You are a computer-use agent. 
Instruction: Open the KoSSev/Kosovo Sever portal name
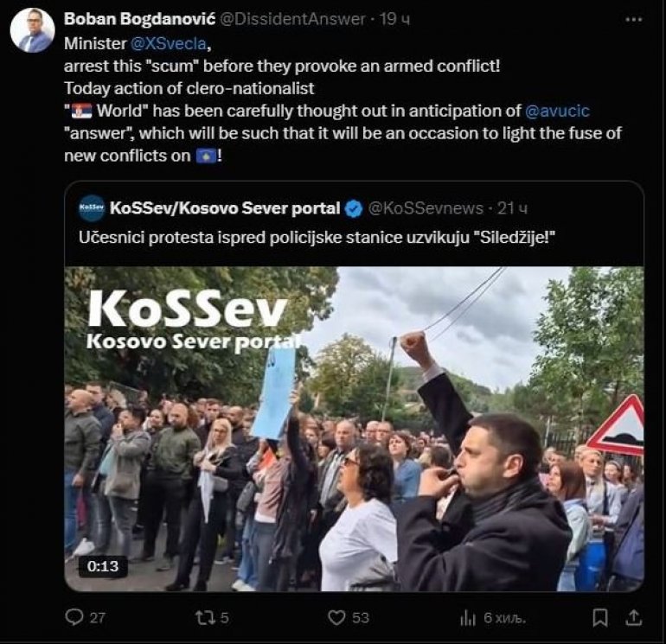click(225, 208)
